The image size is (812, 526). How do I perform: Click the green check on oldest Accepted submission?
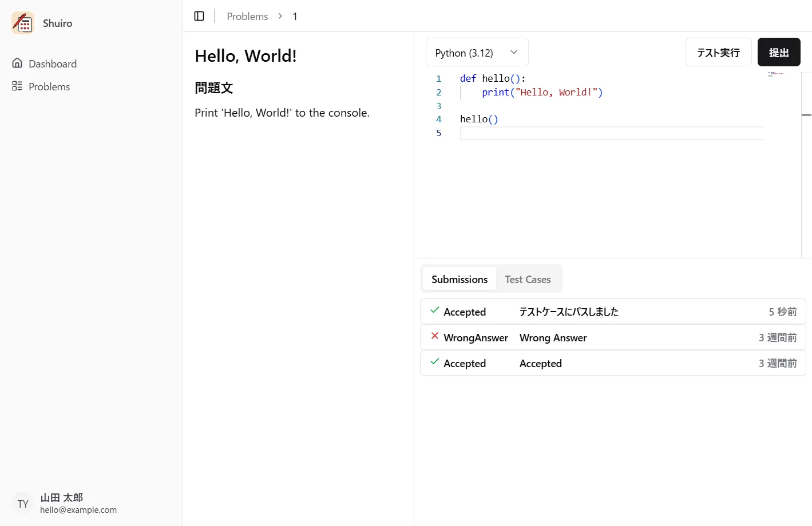tap(435, 362)
